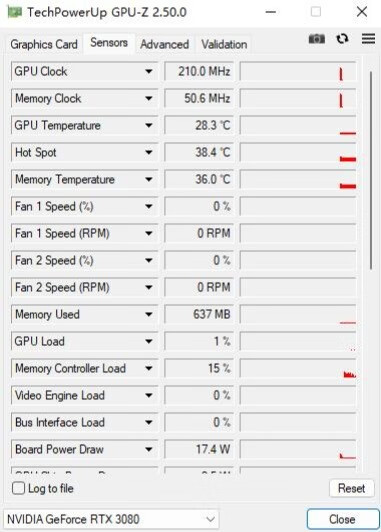Click the Memory Used value field 637 MB
This screenshot has height=532, width=381.
coord(199,315)
